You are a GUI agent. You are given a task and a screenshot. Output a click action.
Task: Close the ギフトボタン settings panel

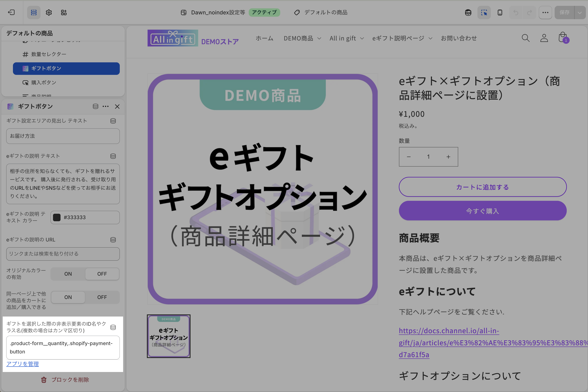[x=117, y=107]
